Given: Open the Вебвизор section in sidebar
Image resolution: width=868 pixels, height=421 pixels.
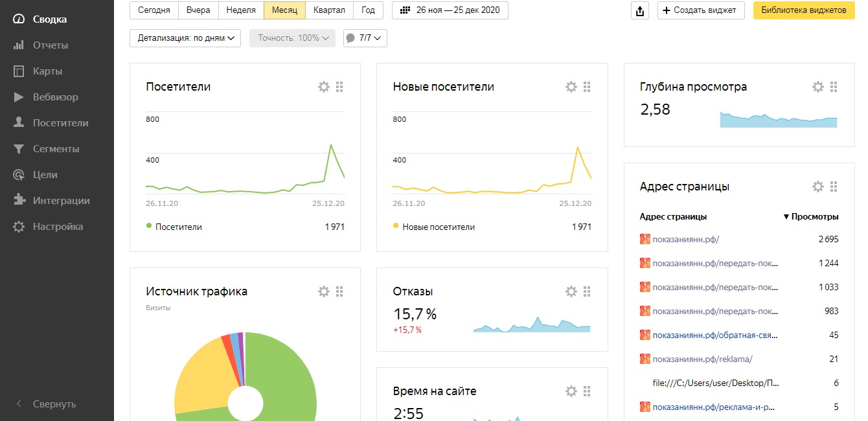Looking at the screenshot, I should pos(55,97).
